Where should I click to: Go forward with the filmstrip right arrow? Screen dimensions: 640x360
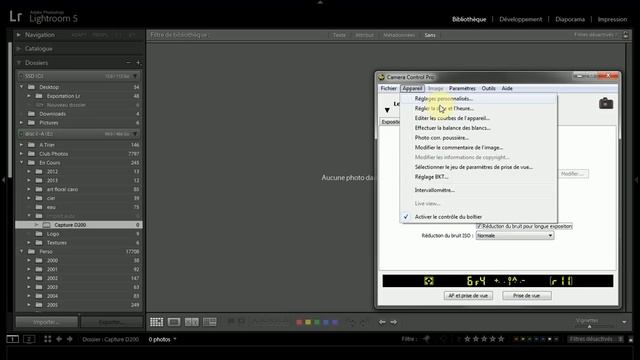(x=70, y=339)
